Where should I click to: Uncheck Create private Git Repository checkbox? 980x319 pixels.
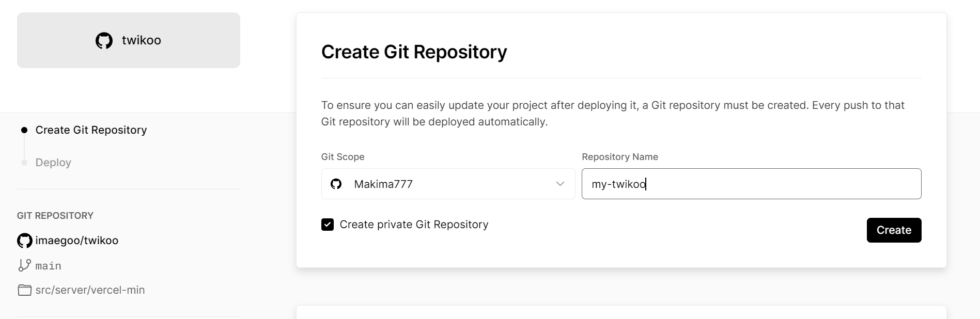pyautogui.click(x=328, y=225)
